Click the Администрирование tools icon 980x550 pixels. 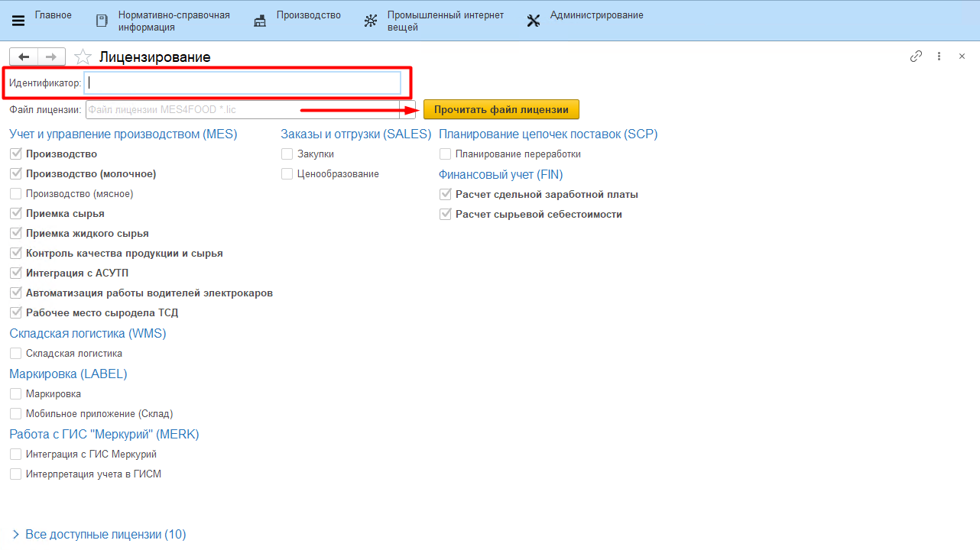pos(534,21)
